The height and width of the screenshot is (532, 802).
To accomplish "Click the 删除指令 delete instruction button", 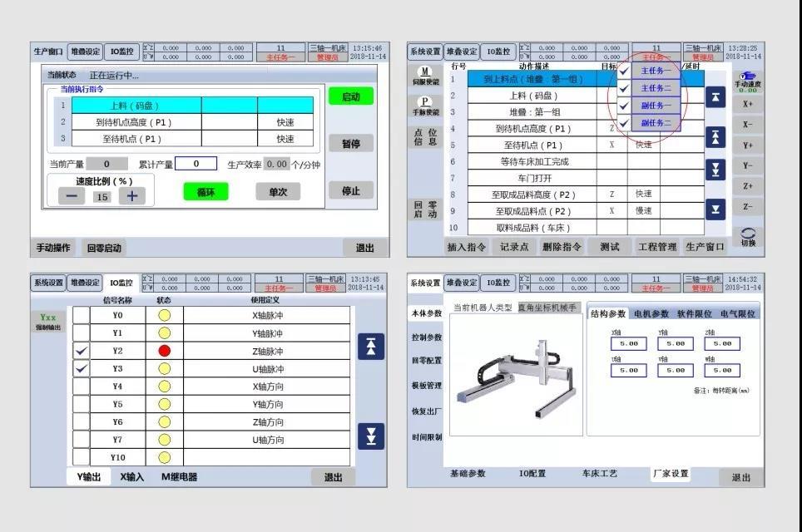I will click(x=562, y=246).
